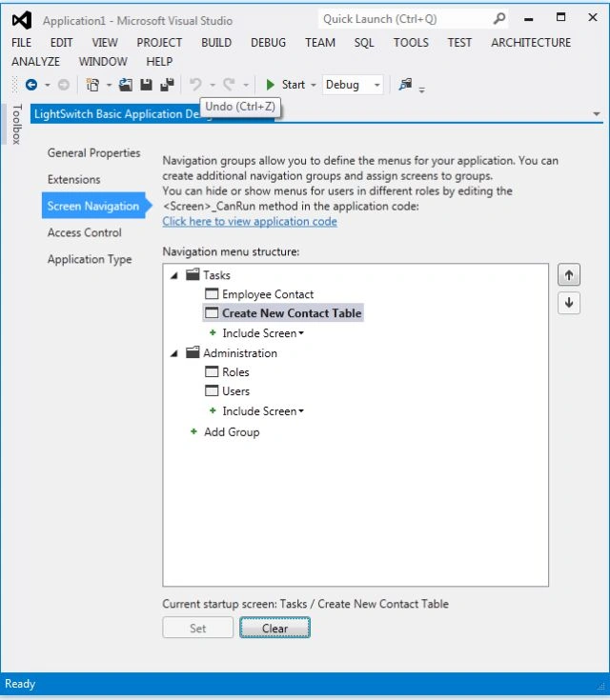Click the New Project toolbar icon
The width and height of the screenshot is (610, 700).
[92, 85]
